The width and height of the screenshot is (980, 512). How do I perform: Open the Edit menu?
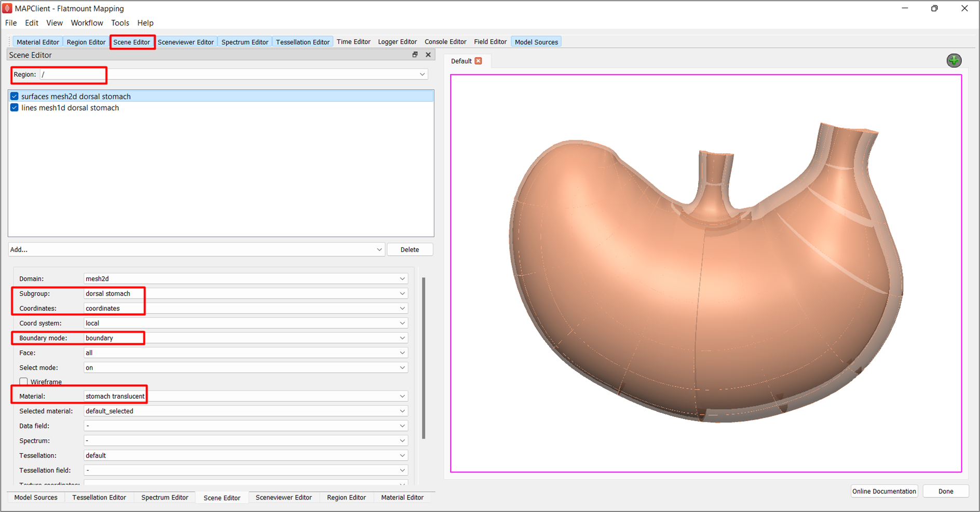(x=32, y=23)
